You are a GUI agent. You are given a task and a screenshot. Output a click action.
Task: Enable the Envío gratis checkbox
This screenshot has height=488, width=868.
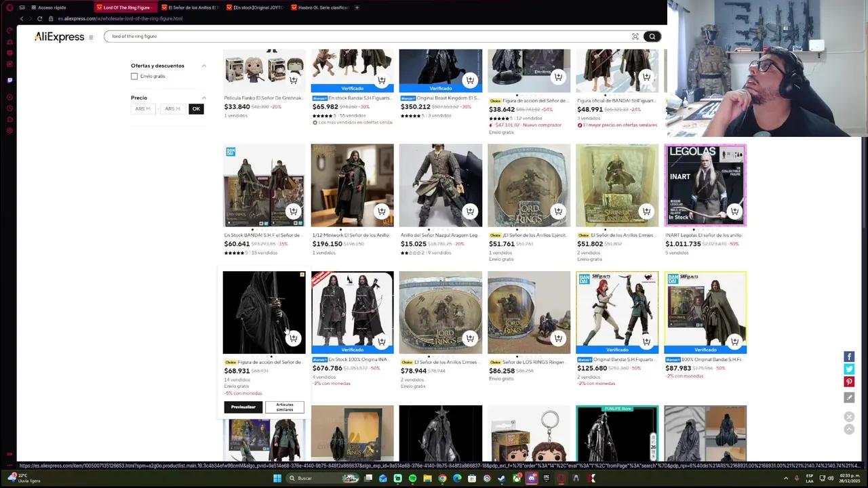click(134, 77)
